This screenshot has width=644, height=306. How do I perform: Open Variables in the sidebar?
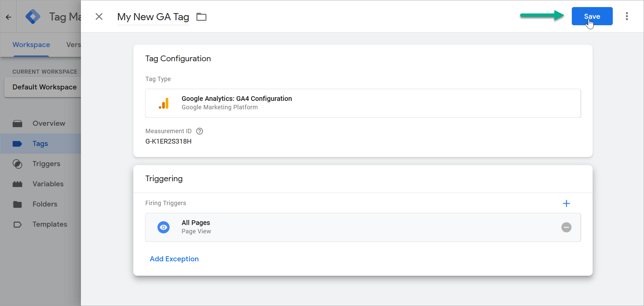(41, 184)
